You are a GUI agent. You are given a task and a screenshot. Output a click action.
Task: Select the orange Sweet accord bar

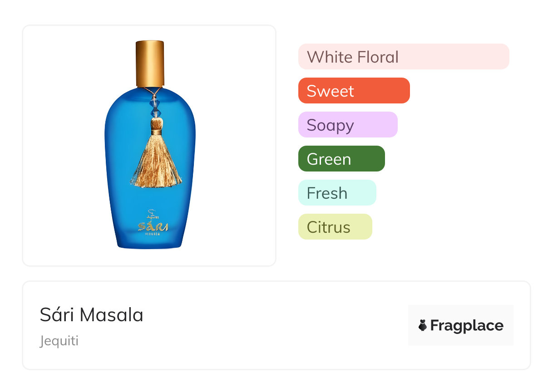click(x=354, y=91)
